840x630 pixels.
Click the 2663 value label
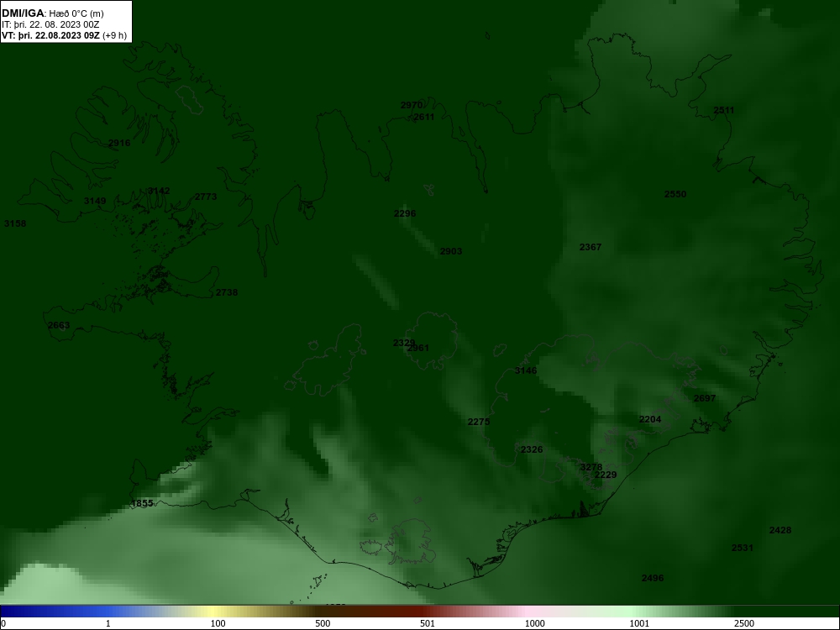pos(59,325)
